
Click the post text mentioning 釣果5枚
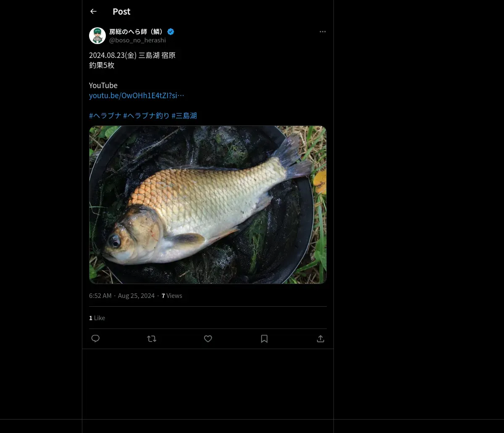pos(102,65)
